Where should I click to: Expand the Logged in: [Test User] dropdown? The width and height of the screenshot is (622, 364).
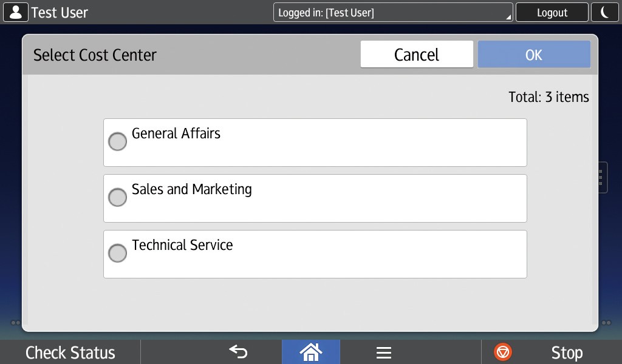[393, 12]
